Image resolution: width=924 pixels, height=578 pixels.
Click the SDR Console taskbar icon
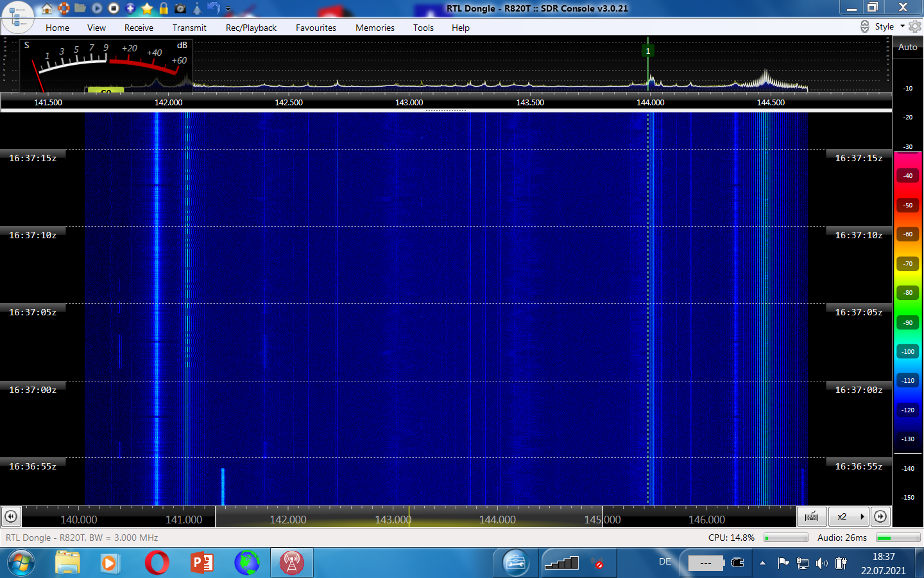[x=291, y=563]
